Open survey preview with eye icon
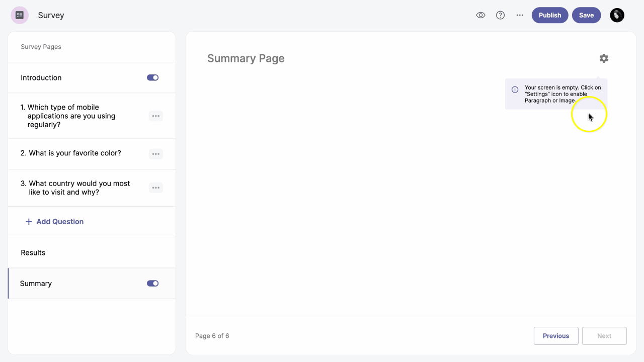This screenshot has height=362, width=644. 480,15
